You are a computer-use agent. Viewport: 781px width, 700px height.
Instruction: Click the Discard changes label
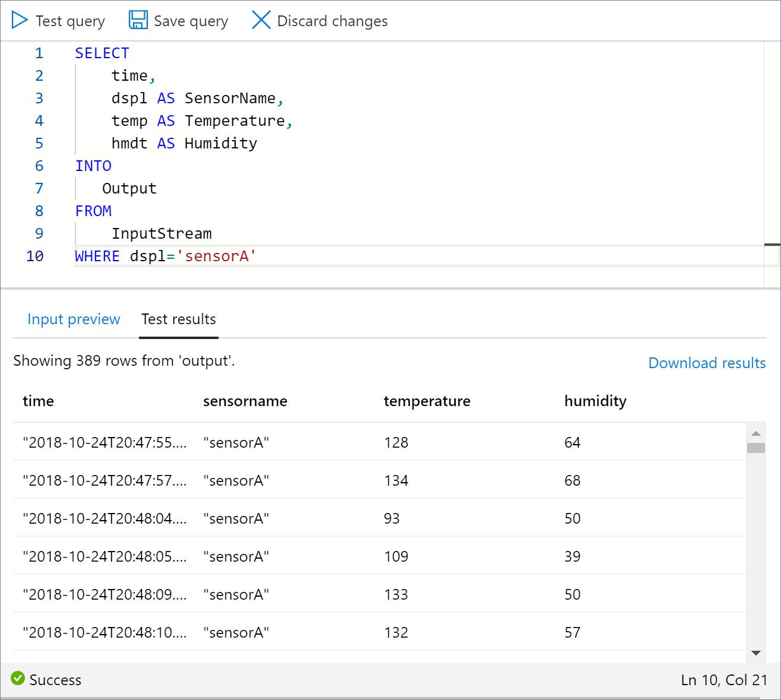pyautogui.click(x=332, y=21)
